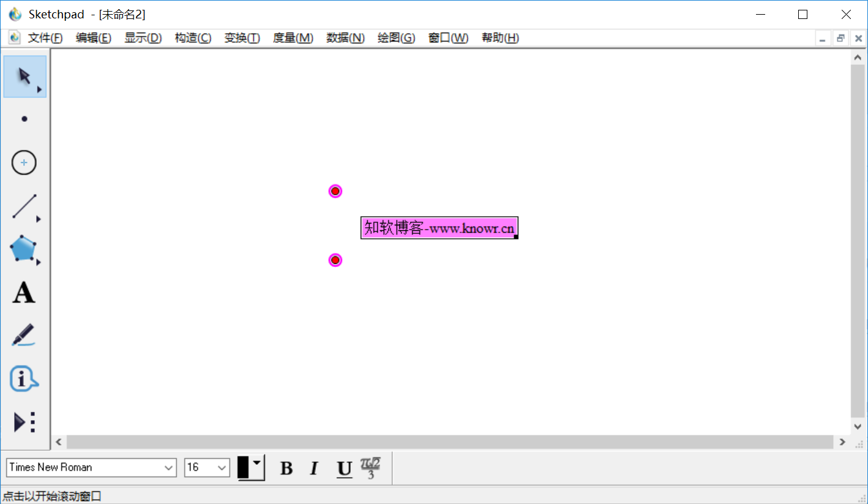Screen dimensions: 868x504
Task: Select the Information tool
Action: coord(24,379)
